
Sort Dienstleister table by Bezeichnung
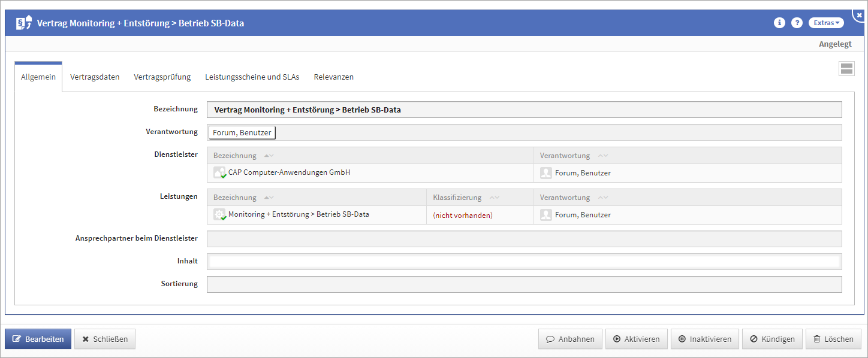269,156
